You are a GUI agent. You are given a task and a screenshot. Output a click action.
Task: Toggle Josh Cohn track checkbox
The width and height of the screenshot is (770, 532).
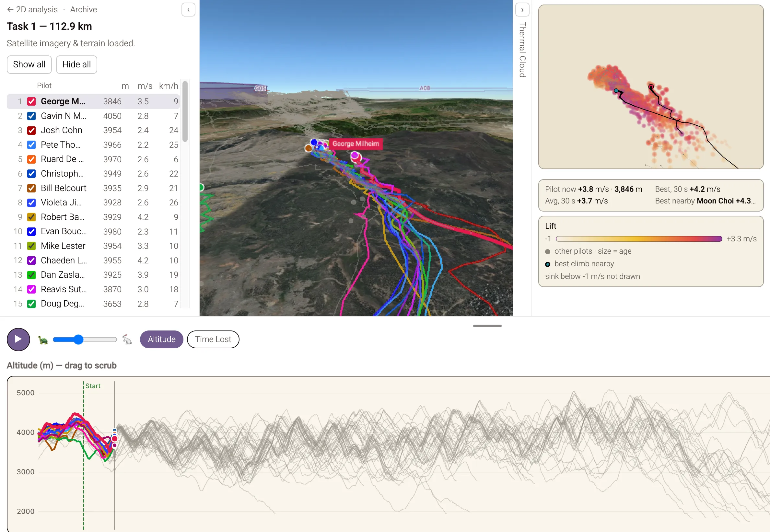tap(32, 130)
